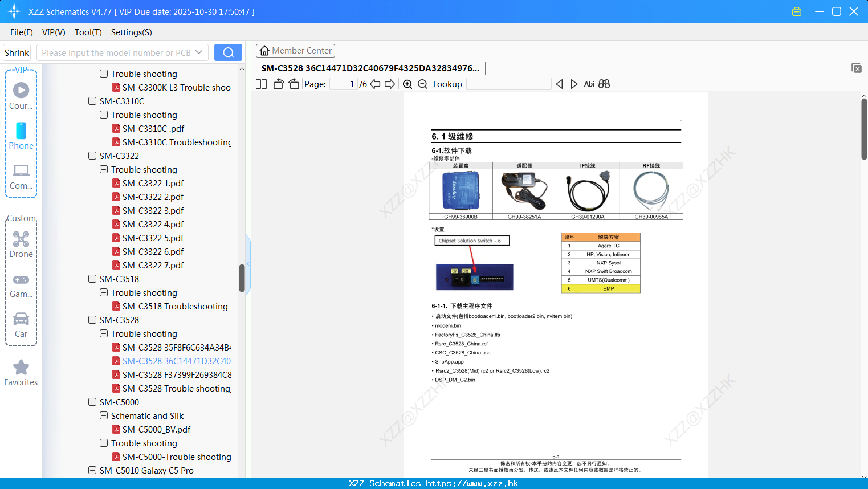Zoom in on the PDF page
The width and height of the screenshot is (868, 489).
click(407, 84)
